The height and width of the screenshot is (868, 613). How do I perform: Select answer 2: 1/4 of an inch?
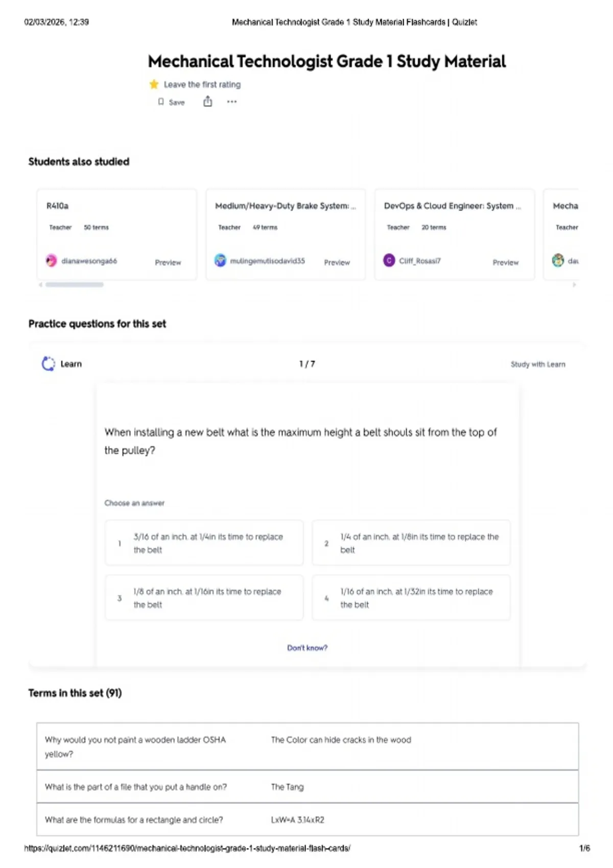point(411,543)
